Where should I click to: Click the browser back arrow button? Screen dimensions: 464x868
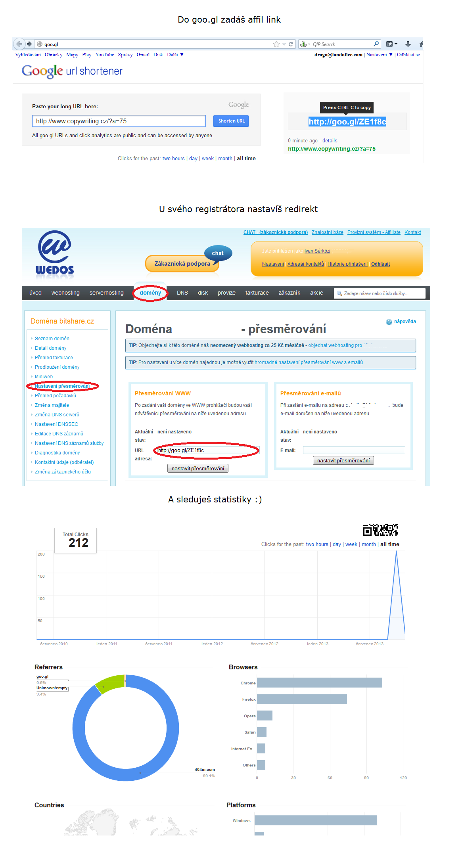(19, 44)
